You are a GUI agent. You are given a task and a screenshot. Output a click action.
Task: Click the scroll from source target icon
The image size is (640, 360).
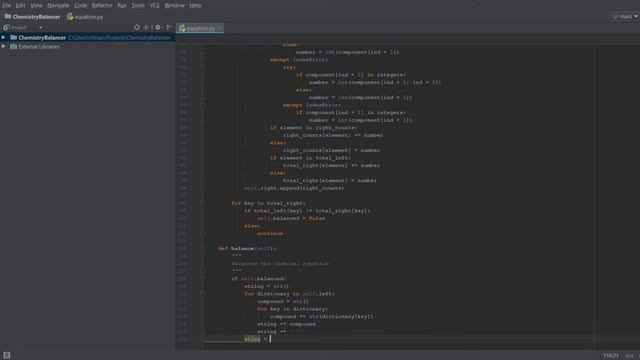tap(137, 27)
